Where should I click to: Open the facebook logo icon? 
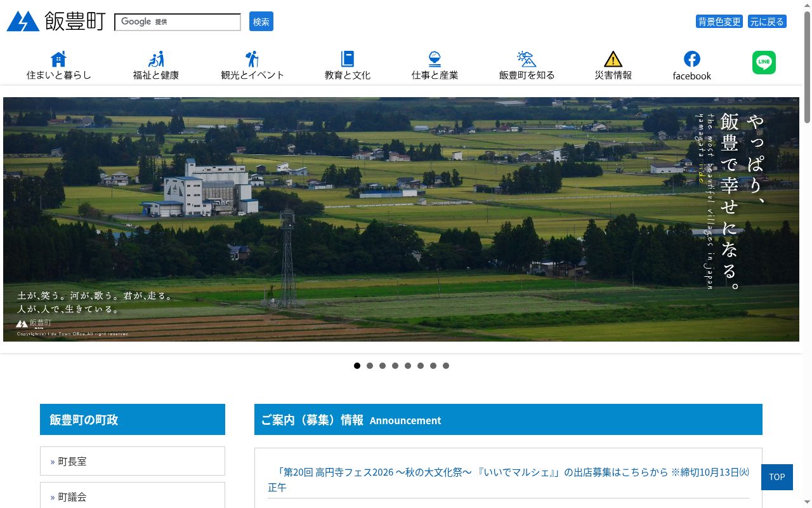pos(692,59)
